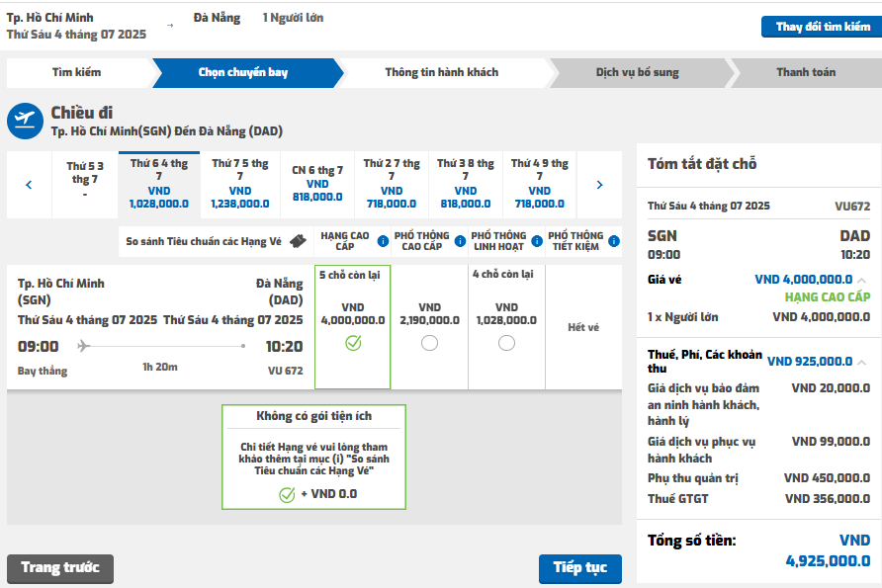This screenshot has width=882, height=588.
Task: Click the info icon beside PHỔ THÔNG CAO CẤP
Action: [460, 241]
